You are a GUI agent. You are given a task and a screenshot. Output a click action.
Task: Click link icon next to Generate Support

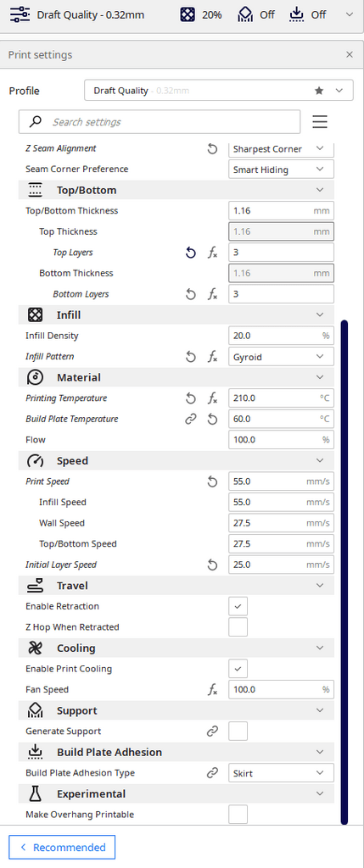pyautogui.click(x=212, y=732)
